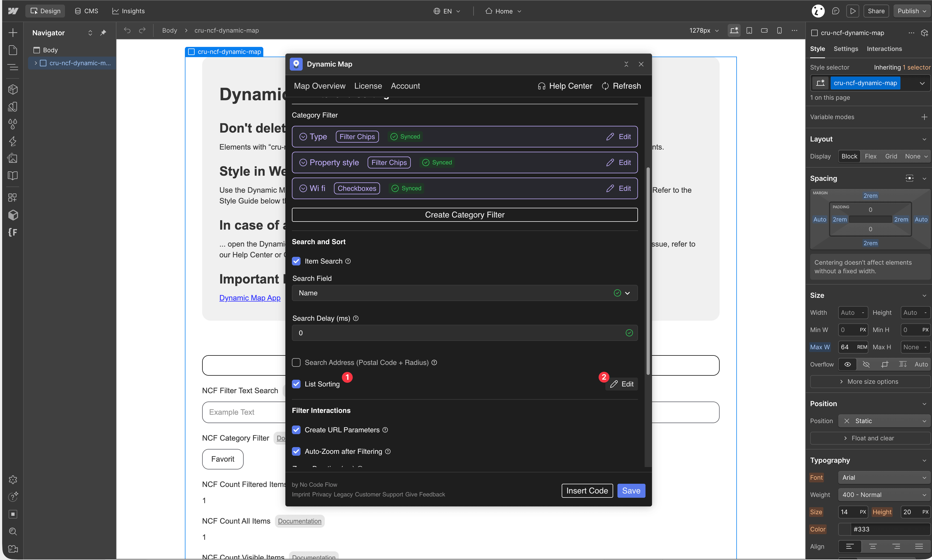Open the Apps grid icon
The height and width of the screenshot is (560, 932).
(x=13, y=197)
